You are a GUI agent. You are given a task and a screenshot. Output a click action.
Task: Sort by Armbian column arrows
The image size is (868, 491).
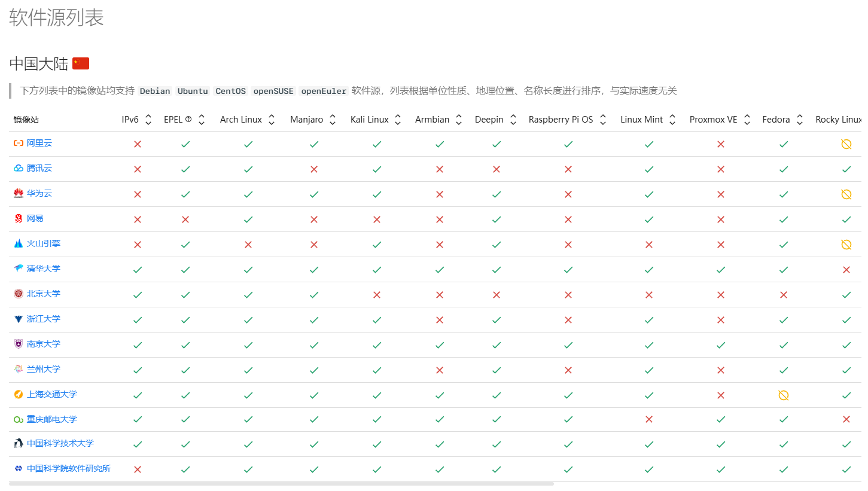(x=459, y=120)
